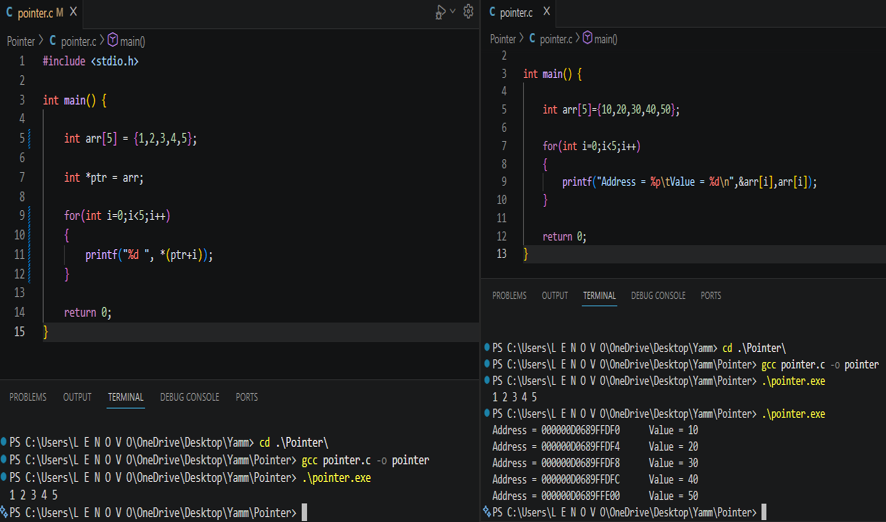Click the command marker dot beside 'cd .\Pointer\' in left terminal
886x522 pixels.
4,441
